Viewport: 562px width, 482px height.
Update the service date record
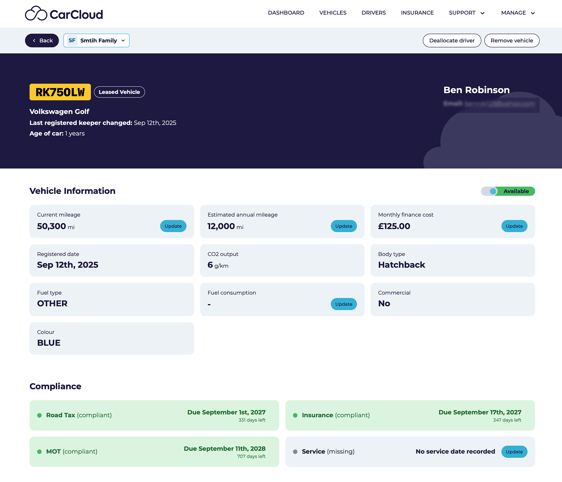pyautogui.click(x=514, y=452)
